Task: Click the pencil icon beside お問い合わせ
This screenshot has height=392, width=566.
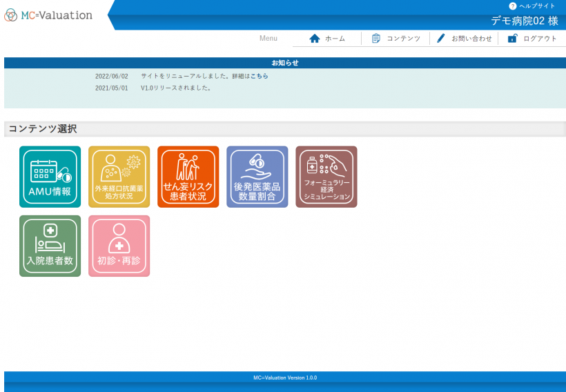Action: (441, 39)
